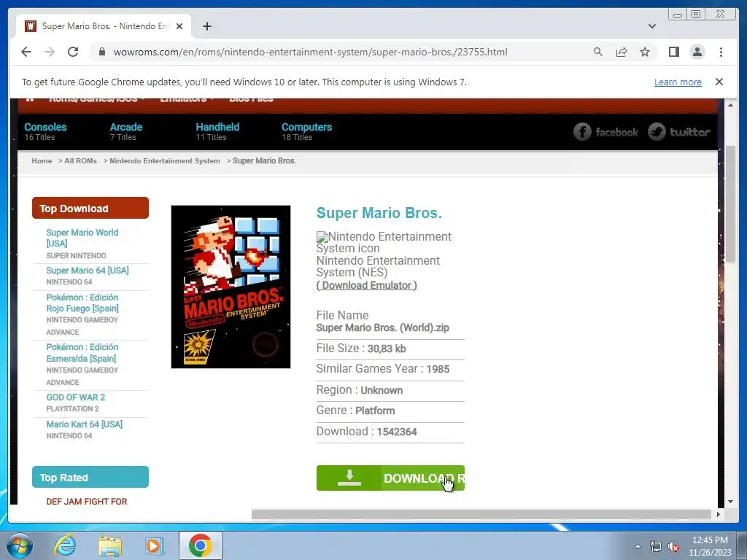The image size is (747, 560).
Task: Open Pokémon Edición Esmeralda link
Action: [82, 353]
